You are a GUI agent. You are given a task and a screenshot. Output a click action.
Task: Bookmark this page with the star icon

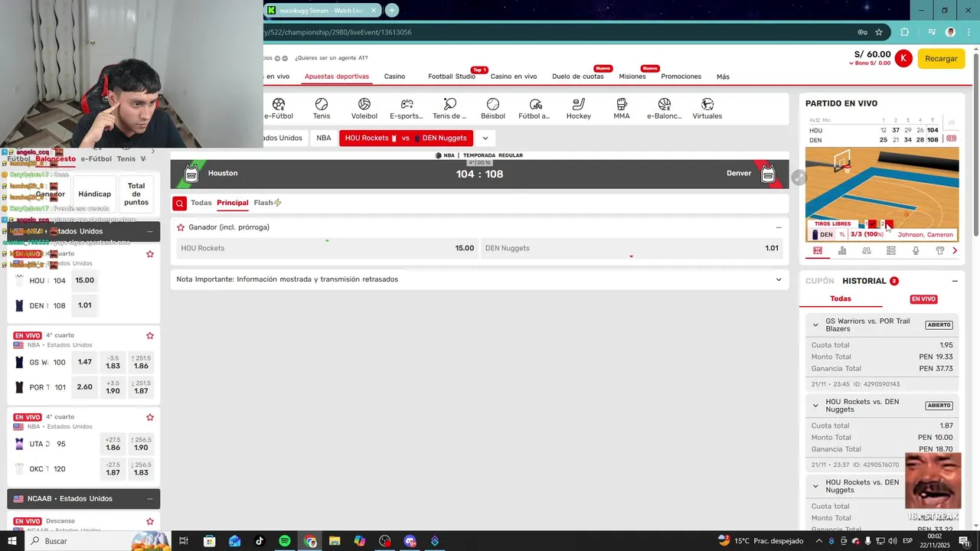pyautogui.click(x=879, y=32)
